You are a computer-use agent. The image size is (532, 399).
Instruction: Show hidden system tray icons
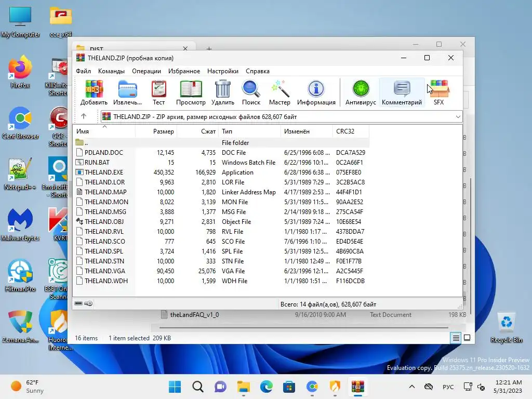[x=412, y=387]
